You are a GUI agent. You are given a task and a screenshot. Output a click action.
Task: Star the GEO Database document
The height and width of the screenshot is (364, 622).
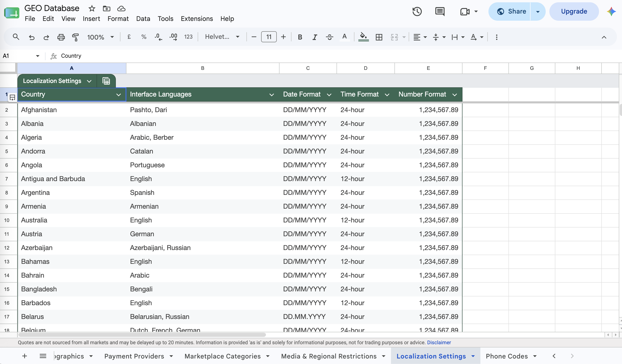[x=92, y=9]
